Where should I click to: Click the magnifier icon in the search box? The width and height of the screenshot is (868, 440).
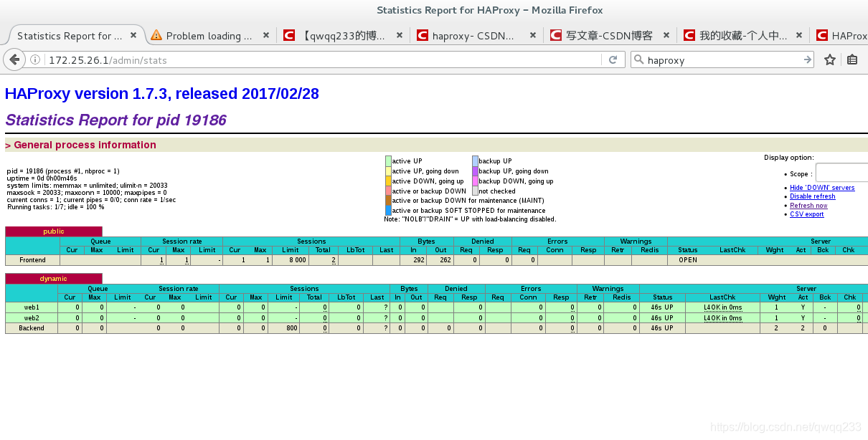[x=638, y=60]
